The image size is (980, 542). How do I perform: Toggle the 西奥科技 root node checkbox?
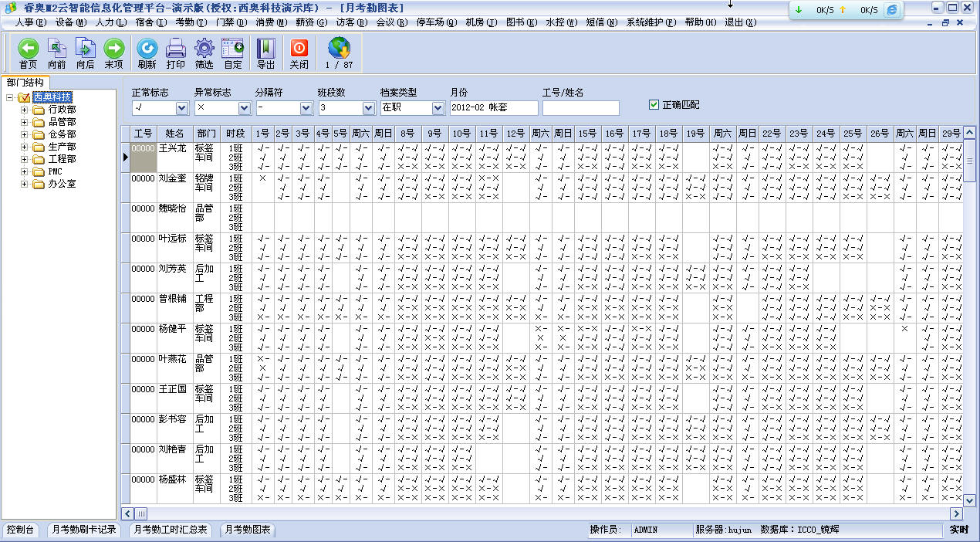[x=23, y=97]
